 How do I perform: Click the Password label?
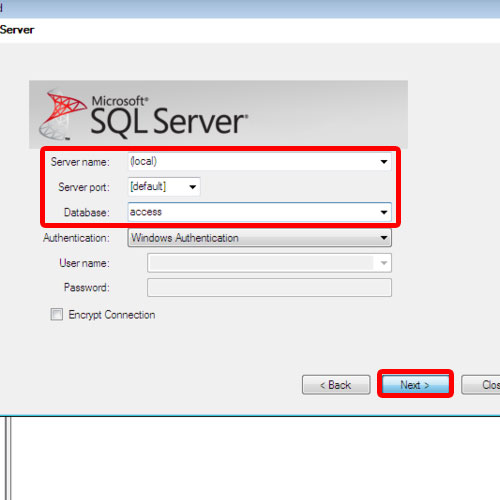(87, 287)
